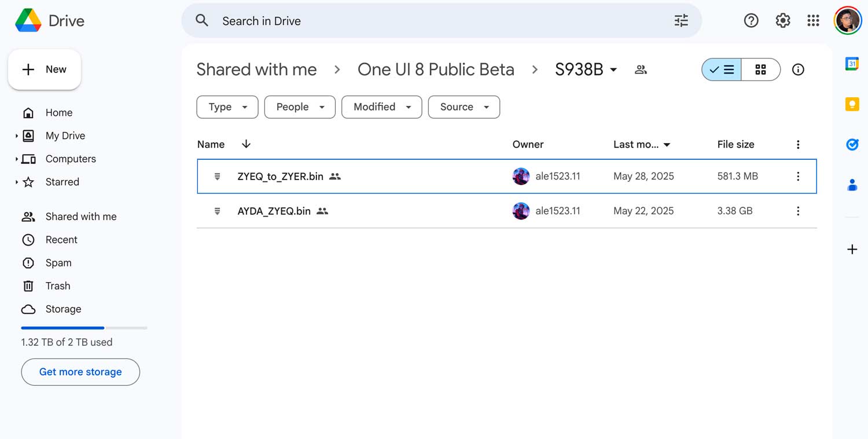Click the 1.32 TB of 2 TB used text
Screen dimensions: 868x439
pos(67,342)
